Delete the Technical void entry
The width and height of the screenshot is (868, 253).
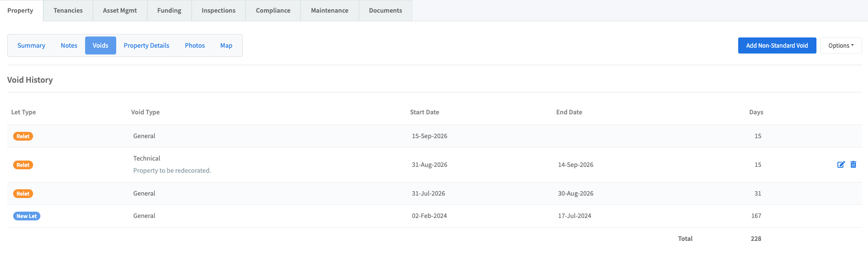coord(853,164)
